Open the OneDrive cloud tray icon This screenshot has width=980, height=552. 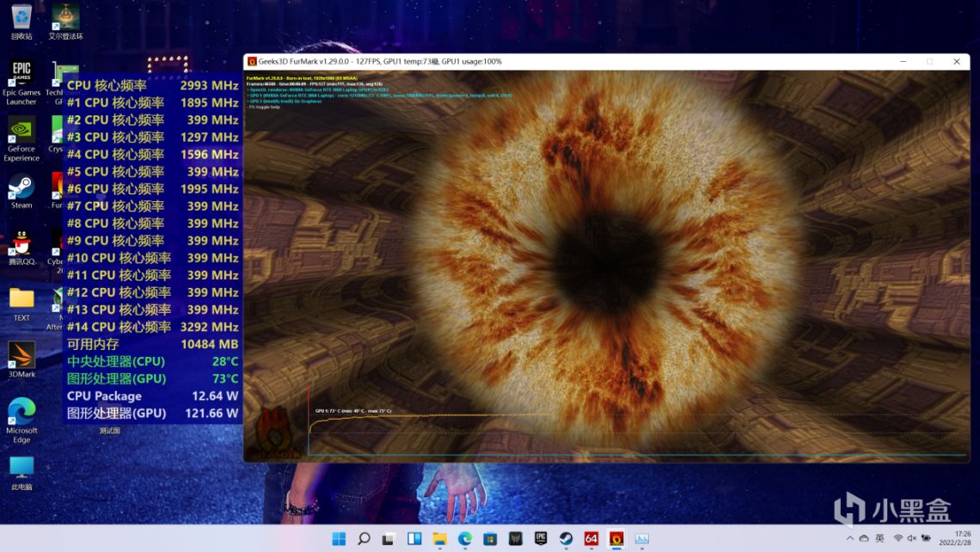864,538
